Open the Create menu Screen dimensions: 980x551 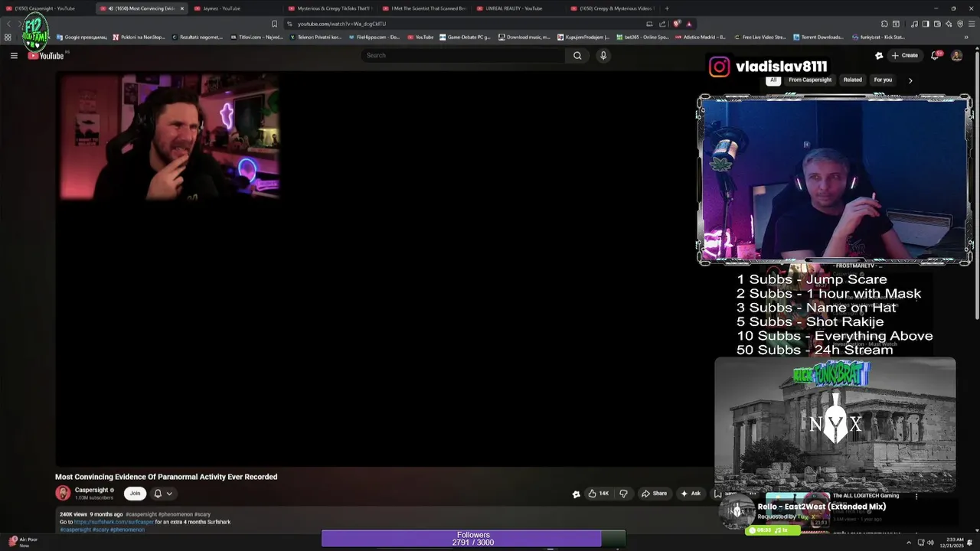pos(904,55)
